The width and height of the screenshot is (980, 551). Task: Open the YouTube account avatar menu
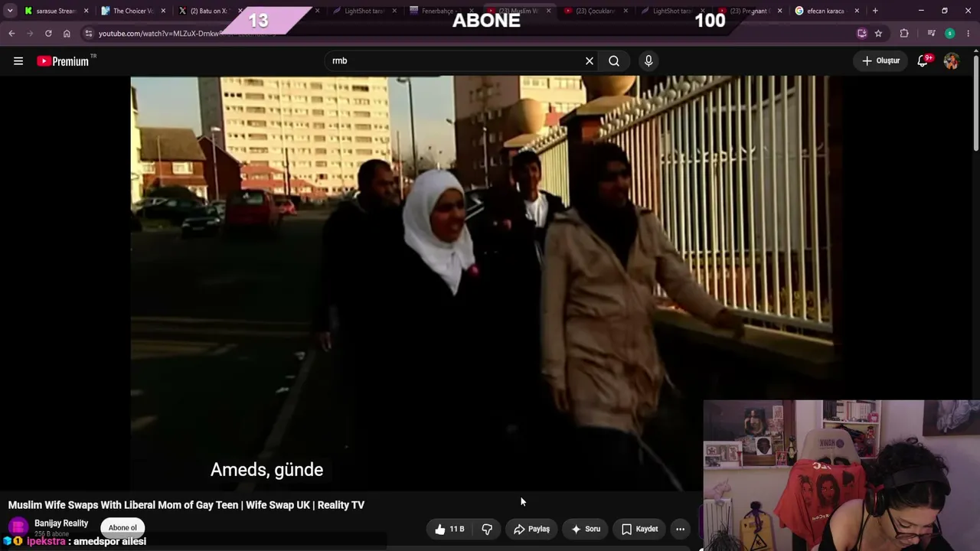(x=952, y=61)
